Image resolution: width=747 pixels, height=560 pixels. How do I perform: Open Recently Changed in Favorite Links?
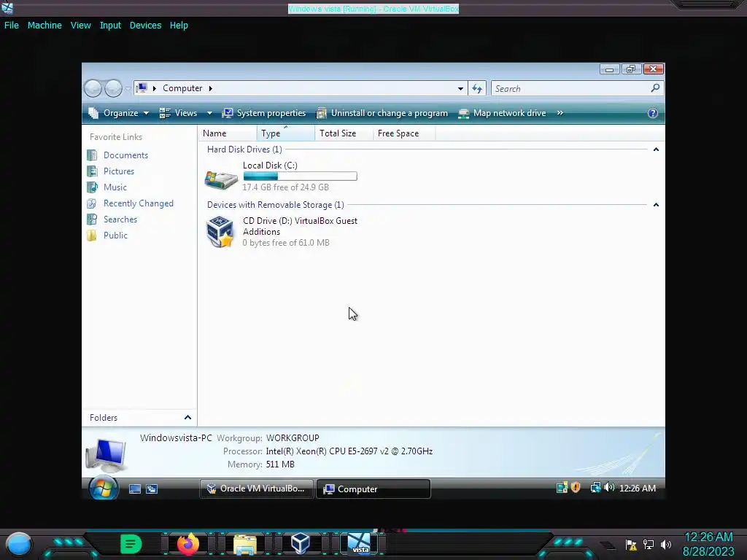(139, 203)
